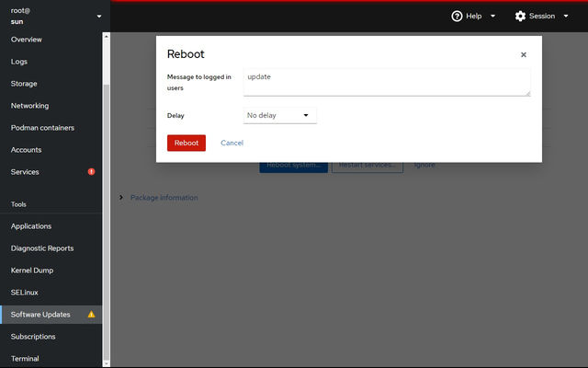This screenshot has width=588, height=368.
Task: Click the Help label in top bar
Action: [x=474, y=17]
